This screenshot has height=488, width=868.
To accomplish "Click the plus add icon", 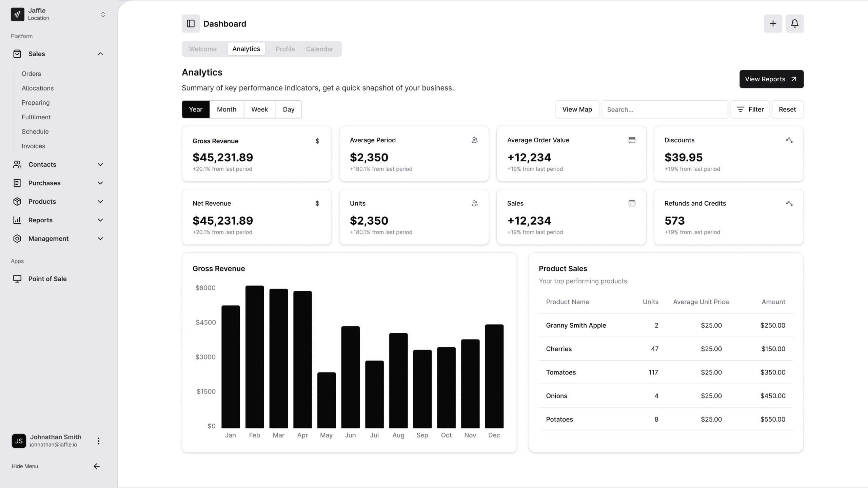I will (x=773, y=24).
